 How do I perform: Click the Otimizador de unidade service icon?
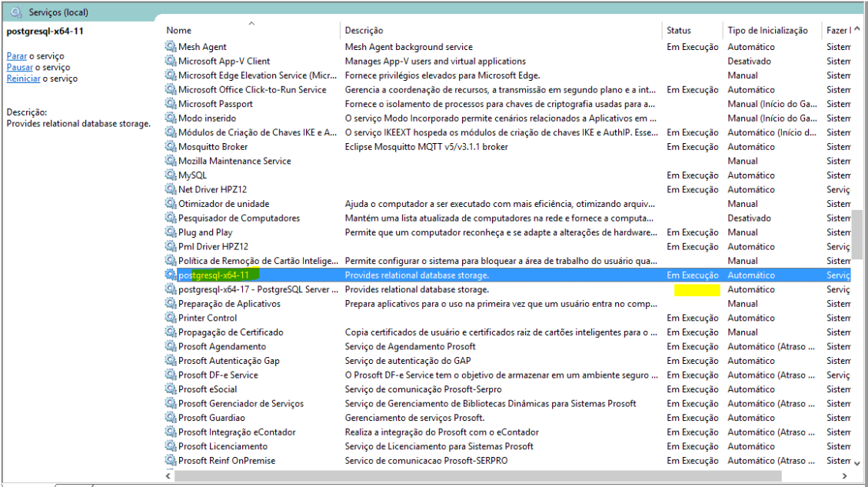tap(171, 203)
